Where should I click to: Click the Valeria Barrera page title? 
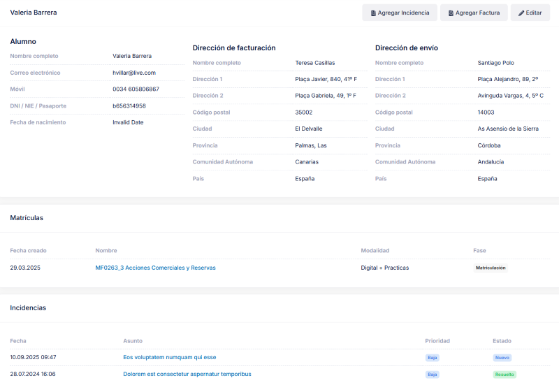pyautogui.click(x=34, y=13)
